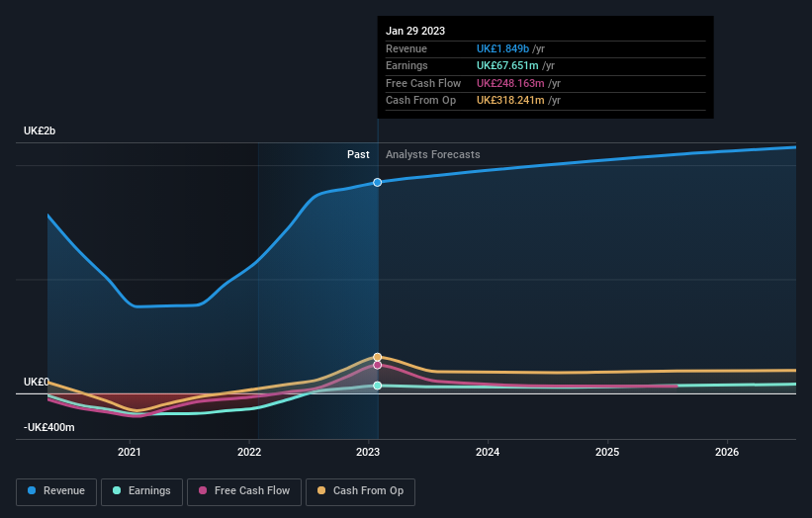Select the Earnings teal data point
This screenshot has height=518, width=812.
click(378, 386)
